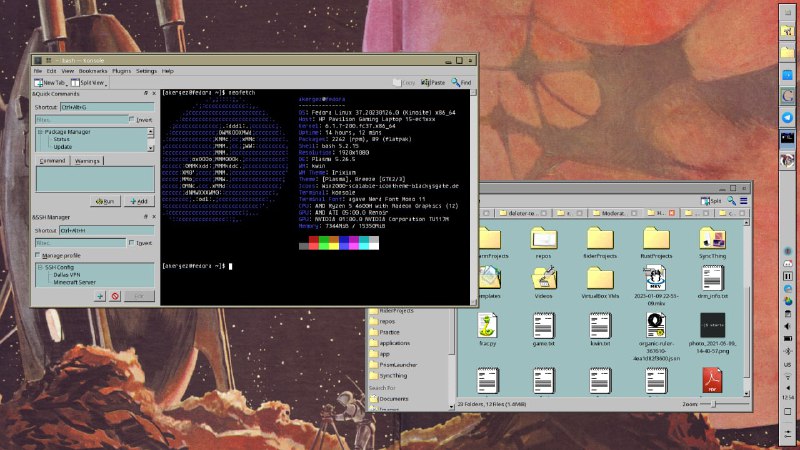Screen dimensions: 800x450
Task: Collapse the Package Manager tree group
Action: 39,132
